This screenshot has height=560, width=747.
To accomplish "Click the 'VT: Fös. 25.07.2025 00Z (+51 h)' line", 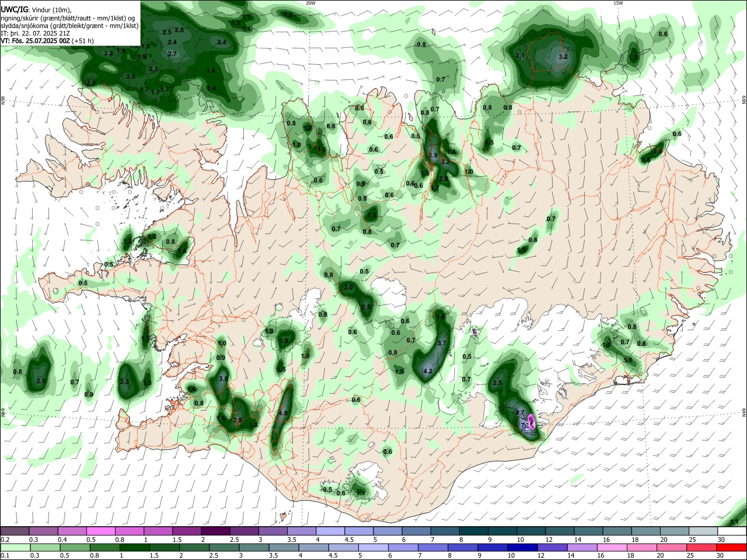I will tap(47, 41).
